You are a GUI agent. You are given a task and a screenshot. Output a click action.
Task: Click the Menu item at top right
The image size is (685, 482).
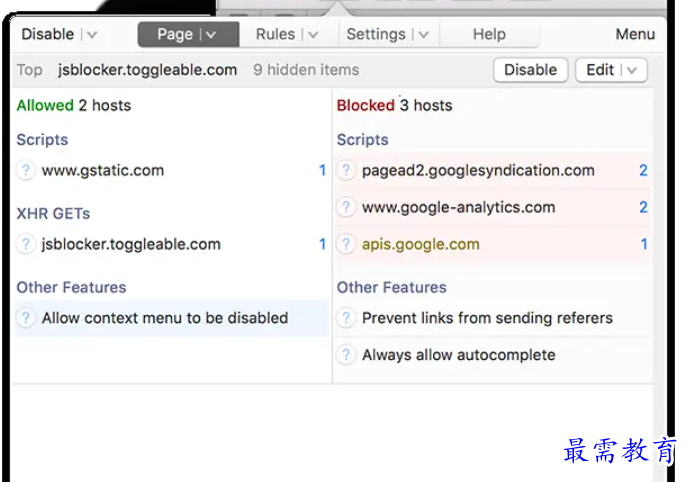(635, 34)
